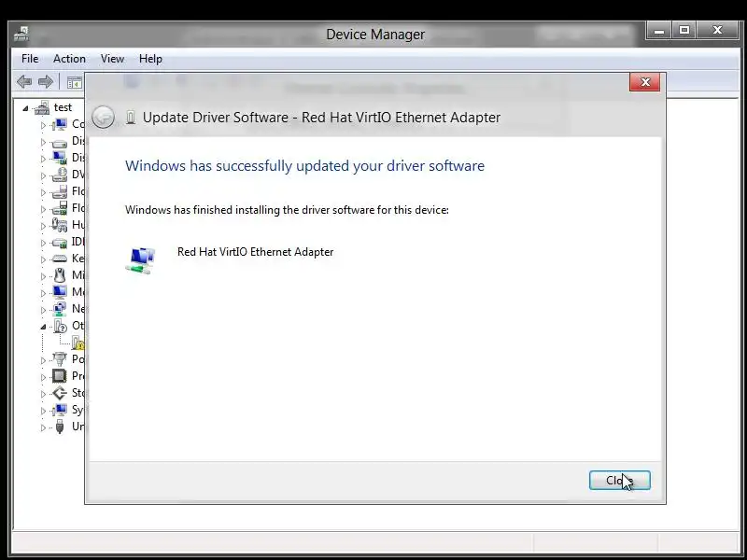Maximize the Device Manager window
Screen dimensions: 747x560
coord(684,31)
